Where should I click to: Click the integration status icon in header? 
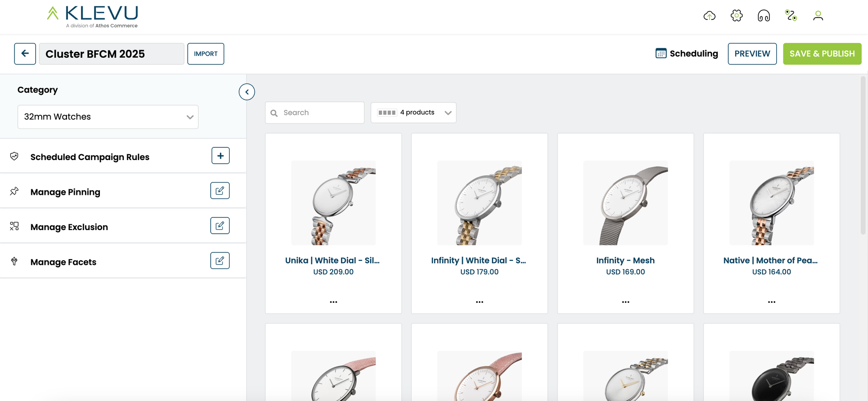(791, 16)
